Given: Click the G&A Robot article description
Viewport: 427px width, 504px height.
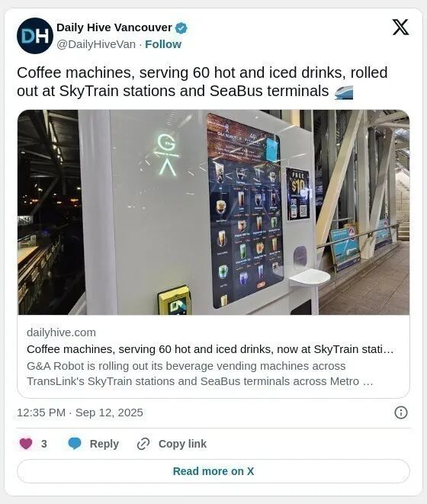Looking at the screenshot, I should pyautogui.click(x=200, y=374).
